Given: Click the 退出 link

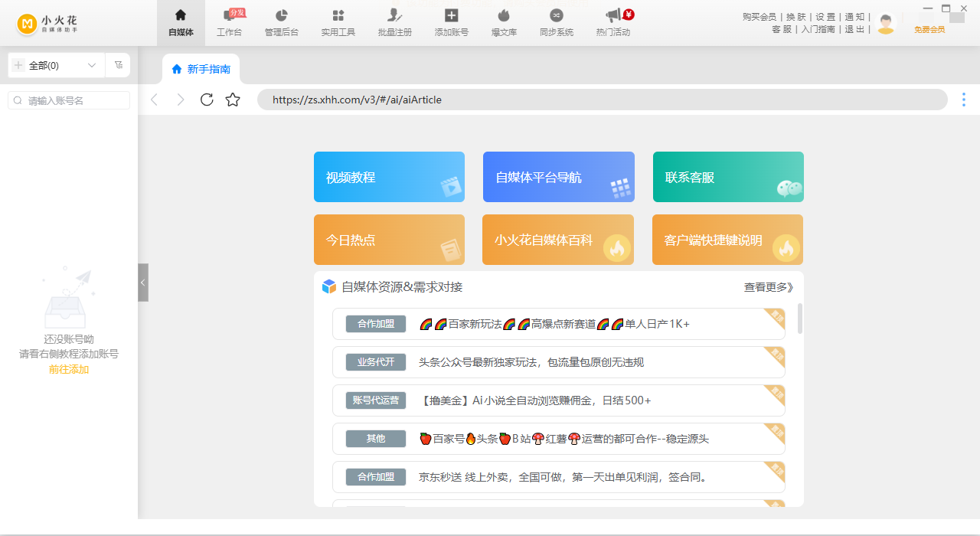Looking at the screenshot, I should click(x=854, y=29).
